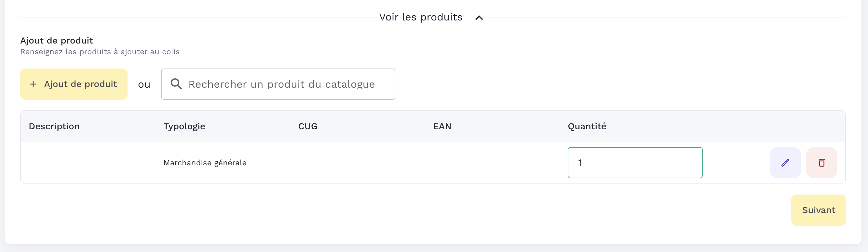The width and height of the screenshot is (868, 252).
Task: Click the Typologie column header
Action: point(184,126)
